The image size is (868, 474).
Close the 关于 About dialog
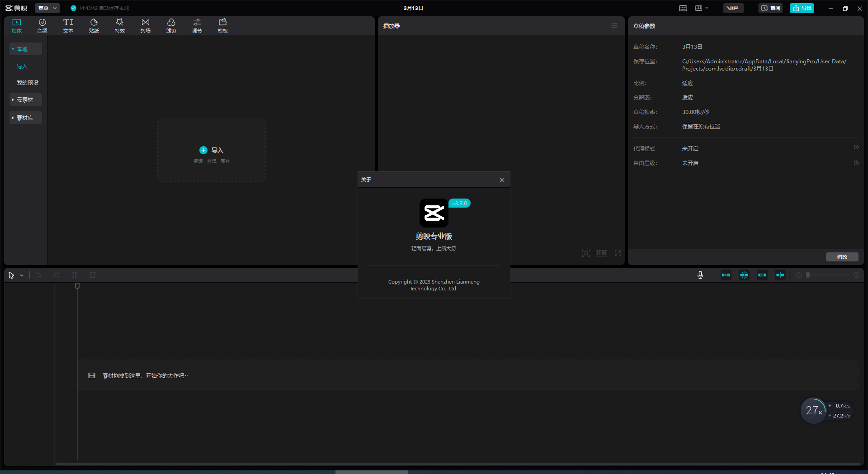click(502, 180)
